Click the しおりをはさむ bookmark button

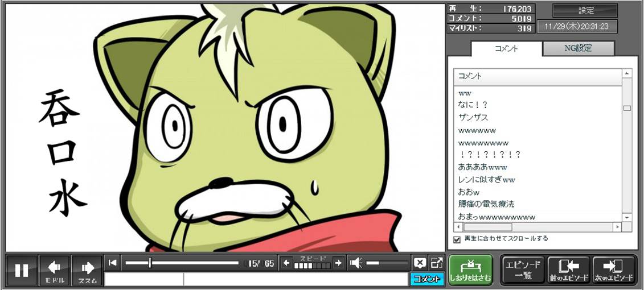pyautogui.click(x=470, y=270)
